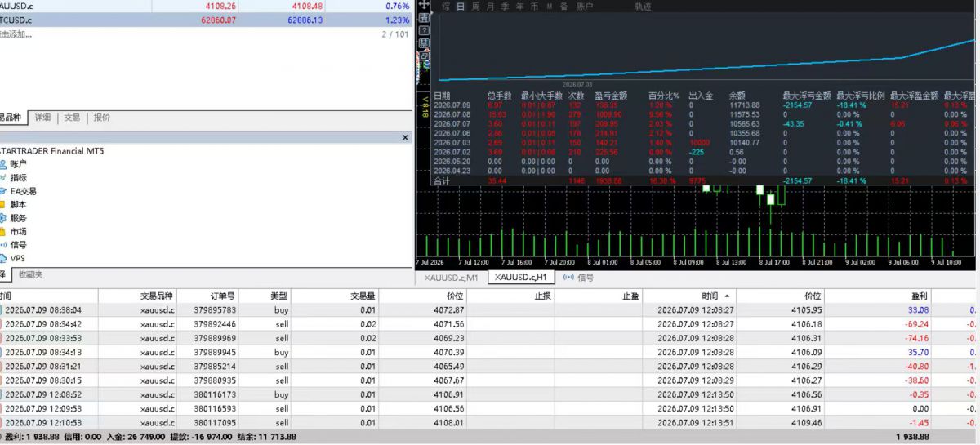Switch to the 详细 tab in Market Watch
The image size is (980, 445).
tap(42, 118)
